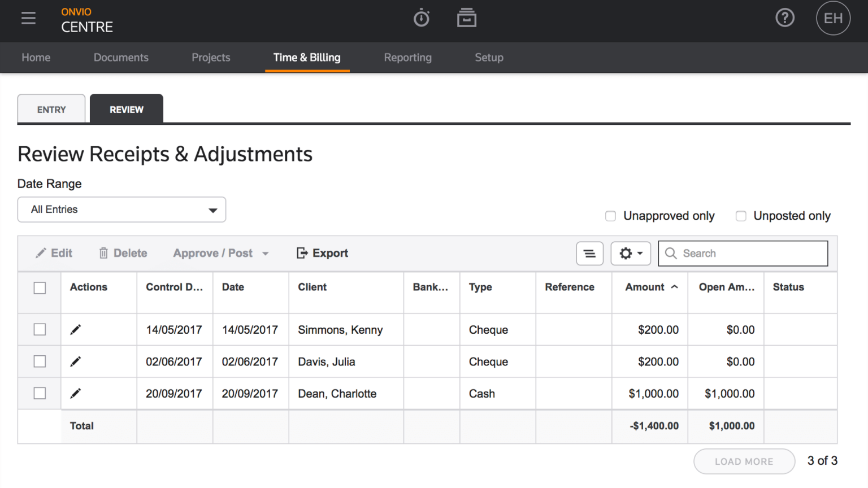Click the LOAD MORE button
This screenshot has width=868, height=488.
click(x=744, y=461)
